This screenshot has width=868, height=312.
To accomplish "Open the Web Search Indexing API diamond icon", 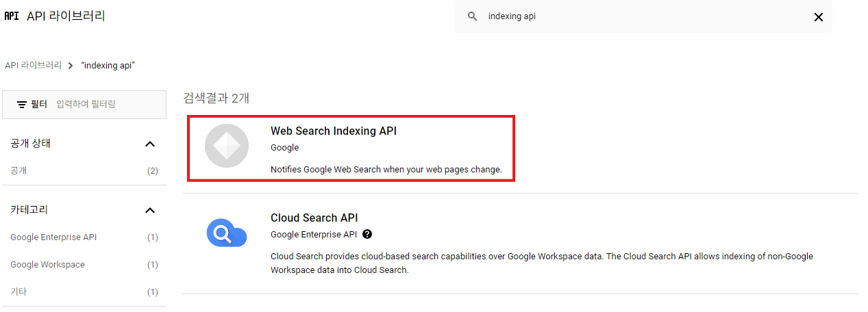I will coord(227,146).
